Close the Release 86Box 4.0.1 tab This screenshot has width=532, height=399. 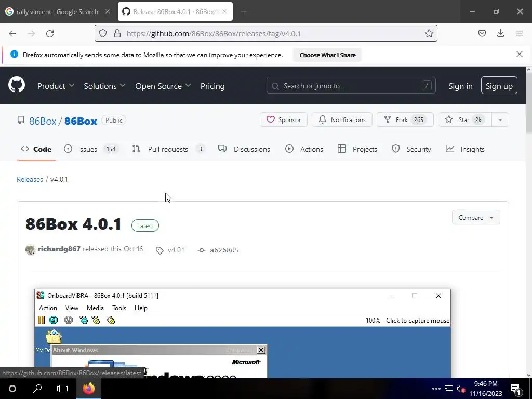pos(224,11)
